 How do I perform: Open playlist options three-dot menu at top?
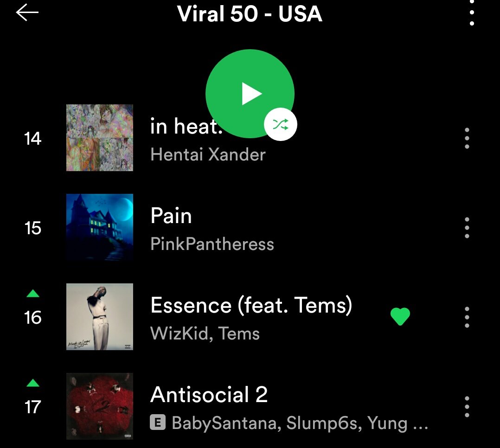(x=472, y=13)
